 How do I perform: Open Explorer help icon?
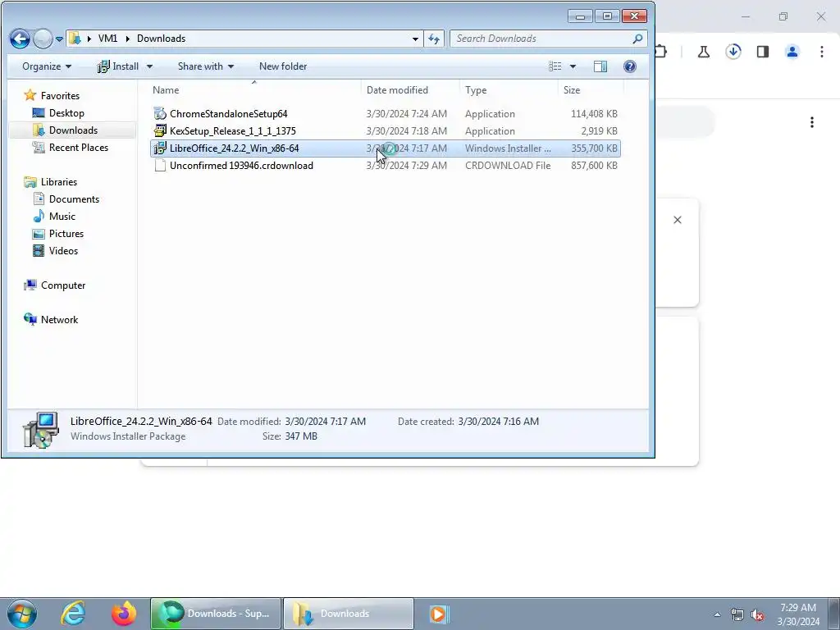[x=630, y=66]
